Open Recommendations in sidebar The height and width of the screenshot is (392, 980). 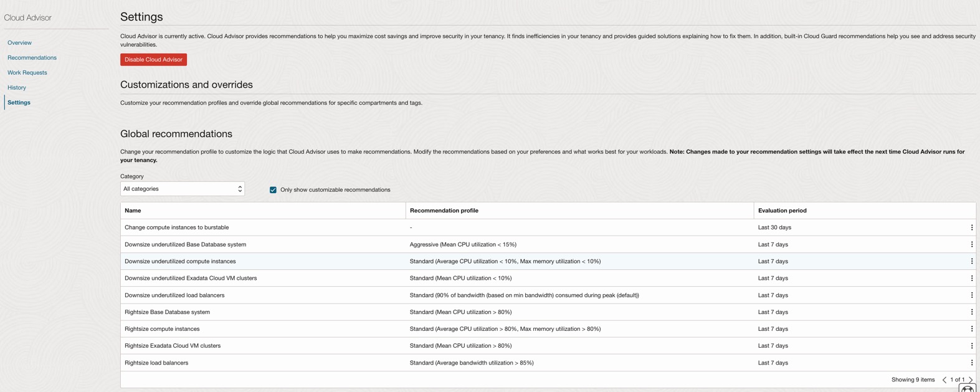(x=32, y=57)
